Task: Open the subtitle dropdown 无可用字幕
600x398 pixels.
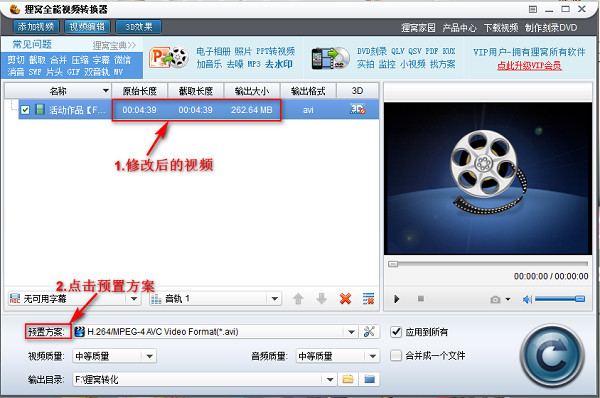Action: pos(134,298)
